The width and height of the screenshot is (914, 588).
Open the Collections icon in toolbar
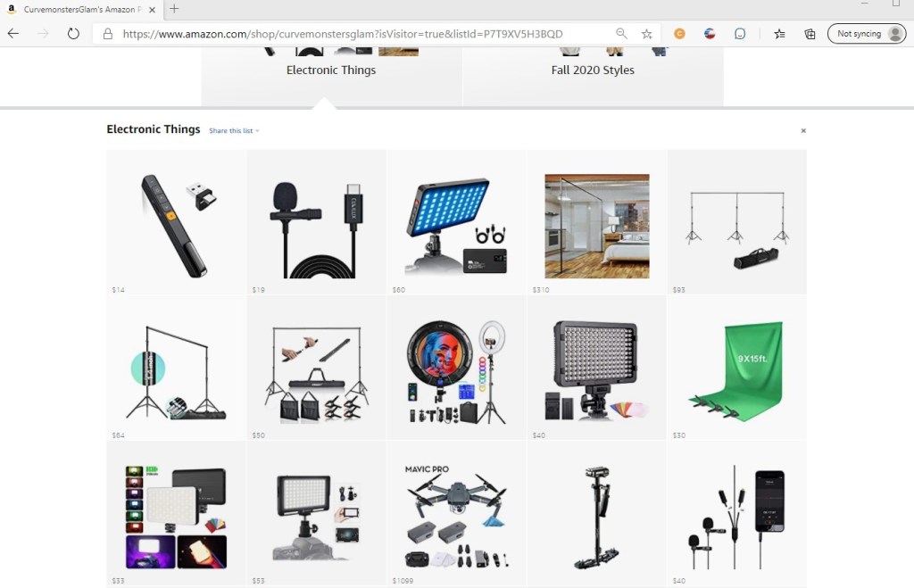tap(810, 34)
